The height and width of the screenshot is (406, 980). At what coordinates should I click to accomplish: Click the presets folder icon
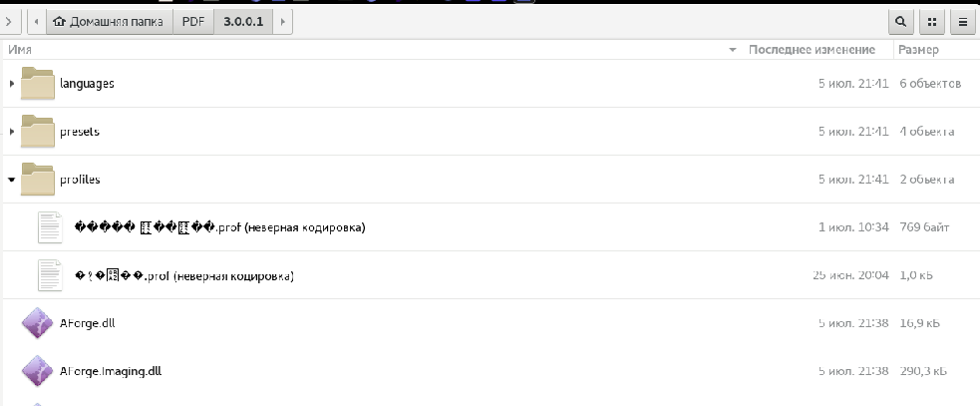38,132
